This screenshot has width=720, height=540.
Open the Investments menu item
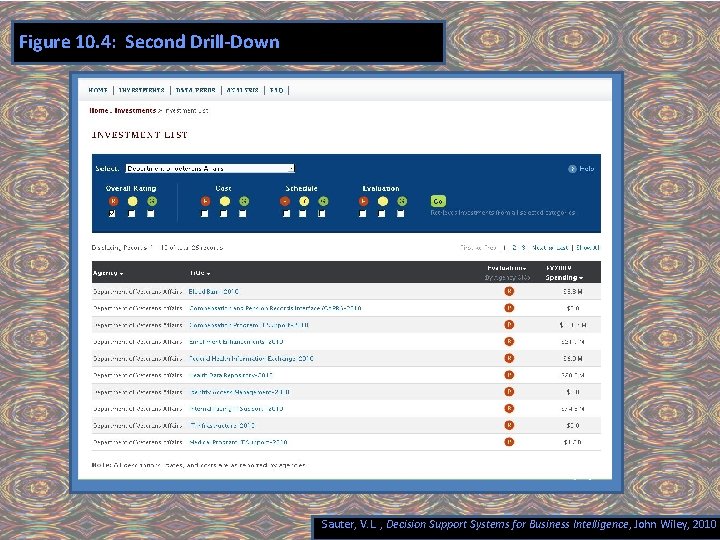click(141, 90)
